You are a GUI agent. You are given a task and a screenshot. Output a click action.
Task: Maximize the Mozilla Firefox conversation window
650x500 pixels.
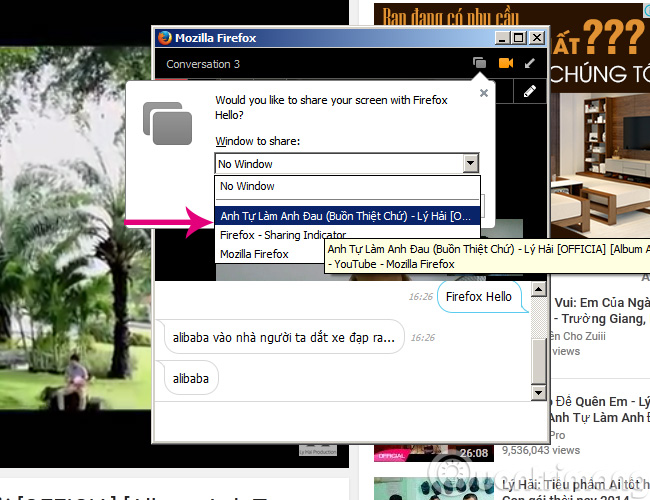519,38
